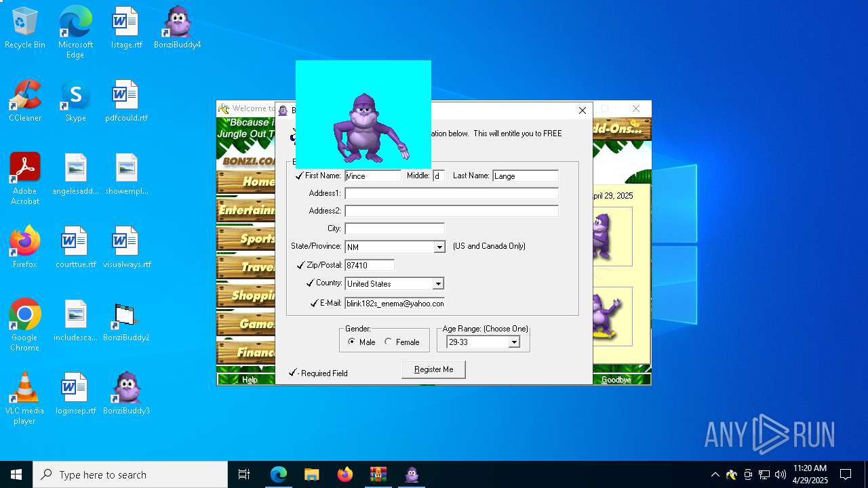The width and height of the screenshot is (868, 488).
Task: Open the Skype desktop shortcut
Action: coord(75,102)
